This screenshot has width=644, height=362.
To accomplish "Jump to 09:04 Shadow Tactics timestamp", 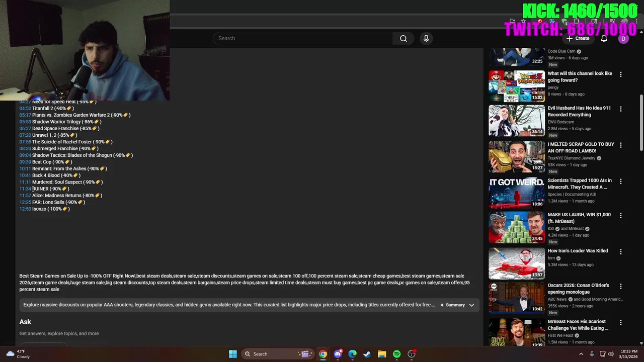I will tap(25, 155).
